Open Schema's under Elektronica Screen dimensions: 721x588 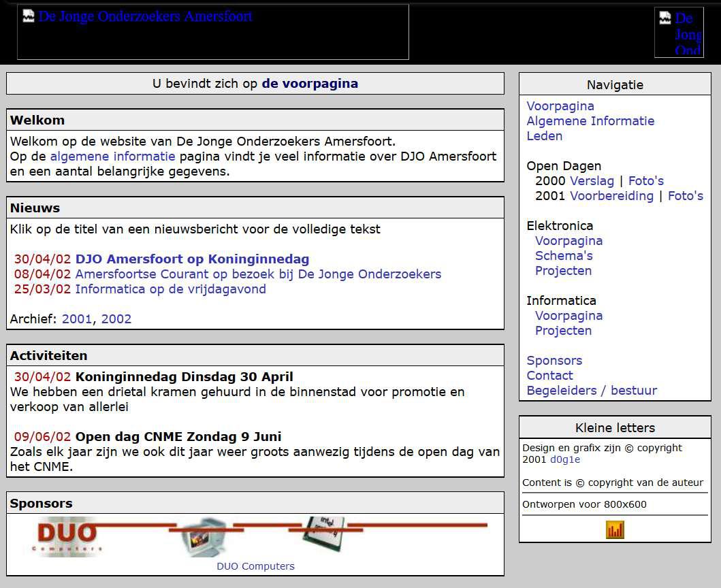tap(564, 256)
